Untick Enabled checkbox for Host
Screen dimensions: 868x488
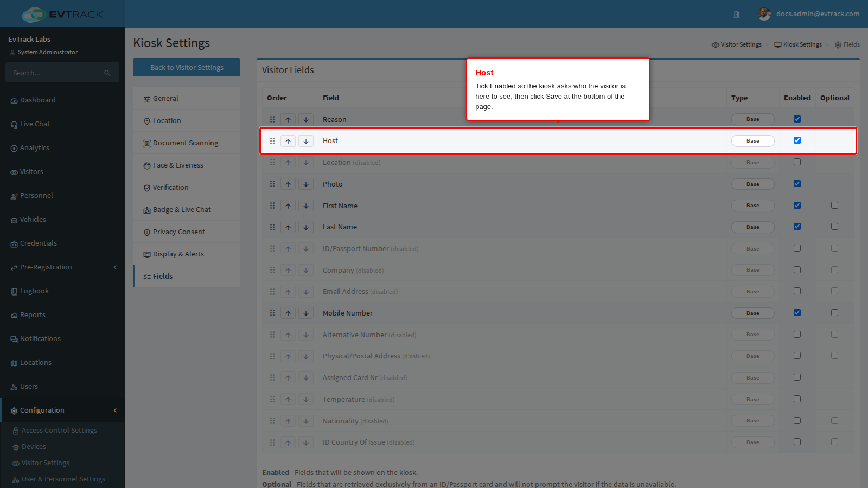(x=797, y=140)
